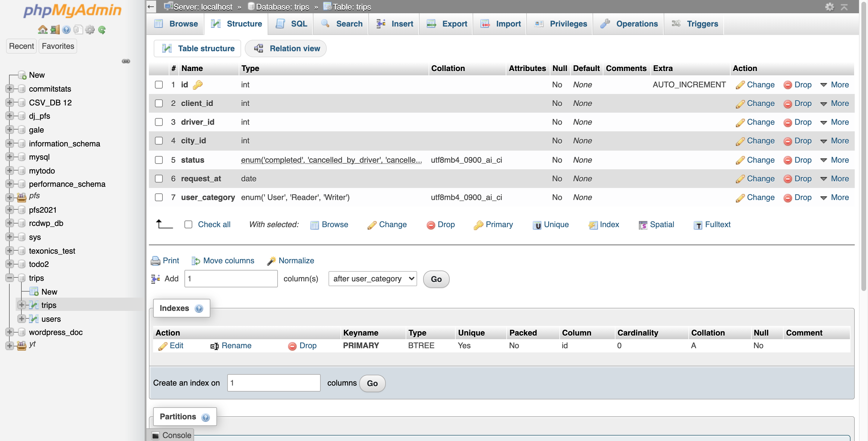Screen dimensions: 868x441
Task: Click the navigation panel link chain icon
Action: [x=126, y=61]
